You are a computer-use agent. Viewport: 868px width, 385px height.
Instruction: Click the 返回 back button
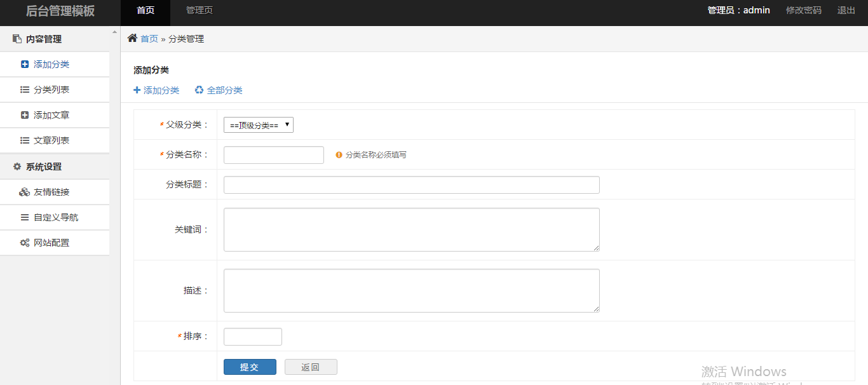tap(311, 367)
